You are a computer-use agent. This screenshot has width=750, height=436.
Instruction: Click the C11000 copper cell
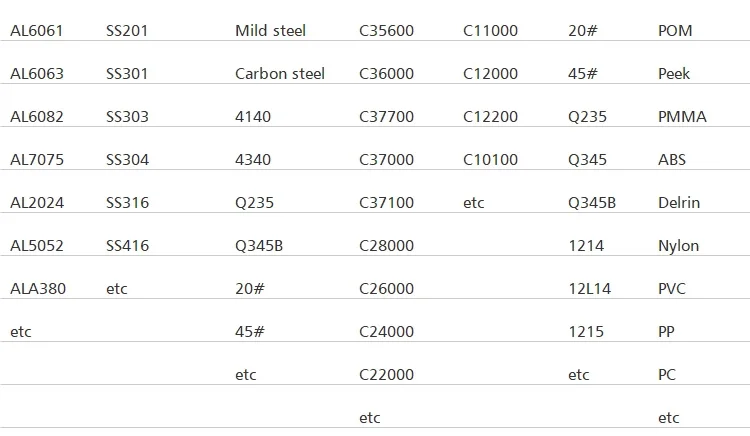tap(491, 31)
